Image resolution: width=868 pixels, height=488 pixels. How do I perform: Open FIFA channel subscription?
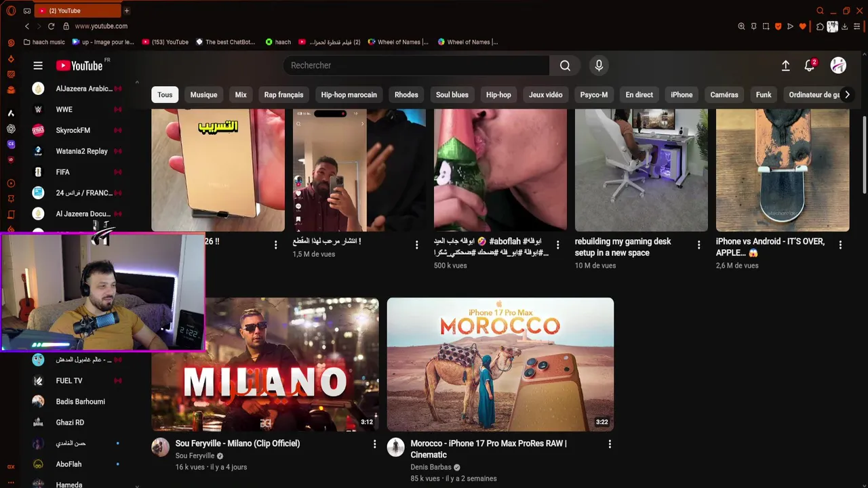pos(77,172)
